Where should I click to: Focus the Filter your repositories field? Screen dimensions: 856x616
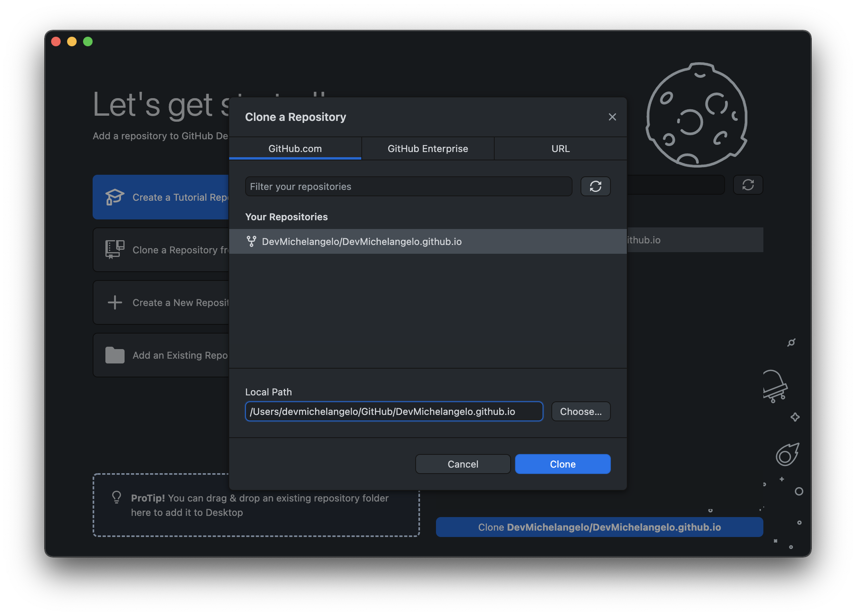[408, 186]
